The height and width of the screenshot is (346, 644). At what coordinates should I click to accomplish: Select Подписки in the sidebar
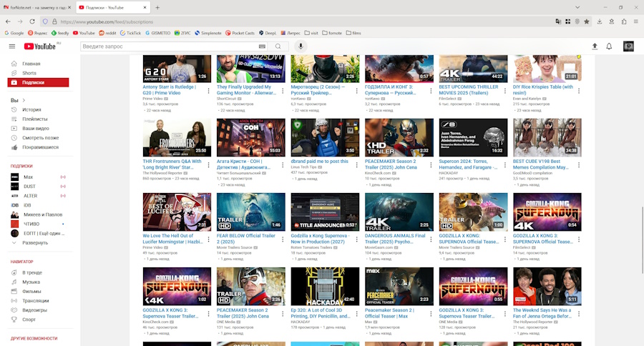tap(38, 82)
